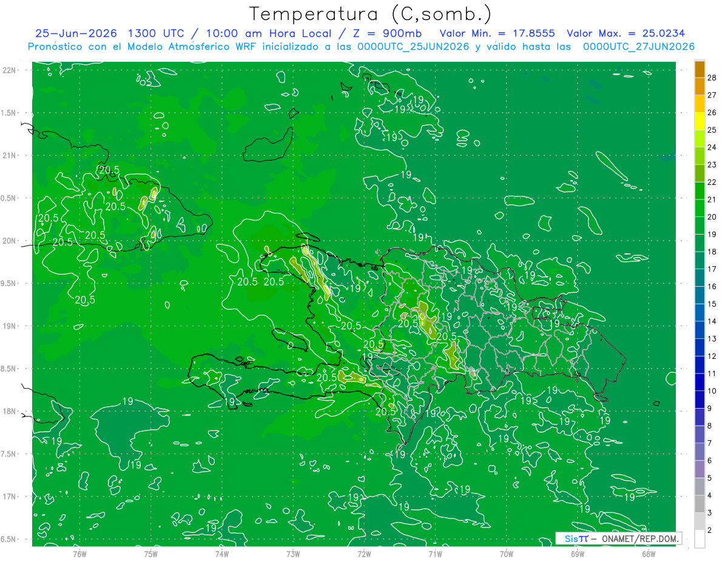Click the '6.5N' latitude axis label

(9, 539)
